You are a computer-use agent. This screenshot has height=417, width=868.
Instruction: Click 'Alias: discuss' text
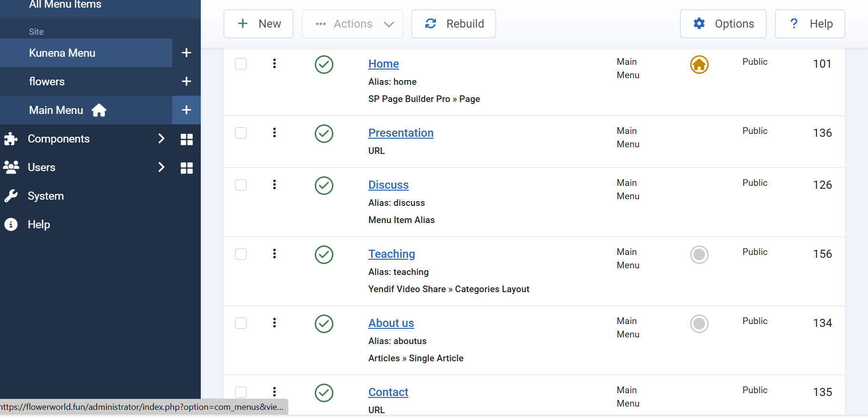396,203
